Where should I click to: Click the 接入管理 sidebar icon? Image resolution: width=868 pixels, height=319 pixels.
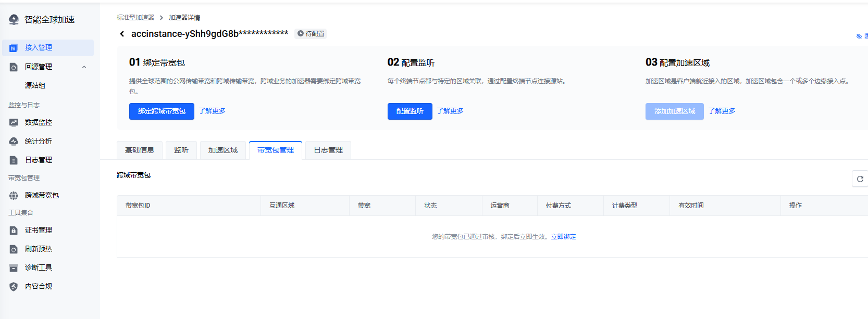pos(14,48)
